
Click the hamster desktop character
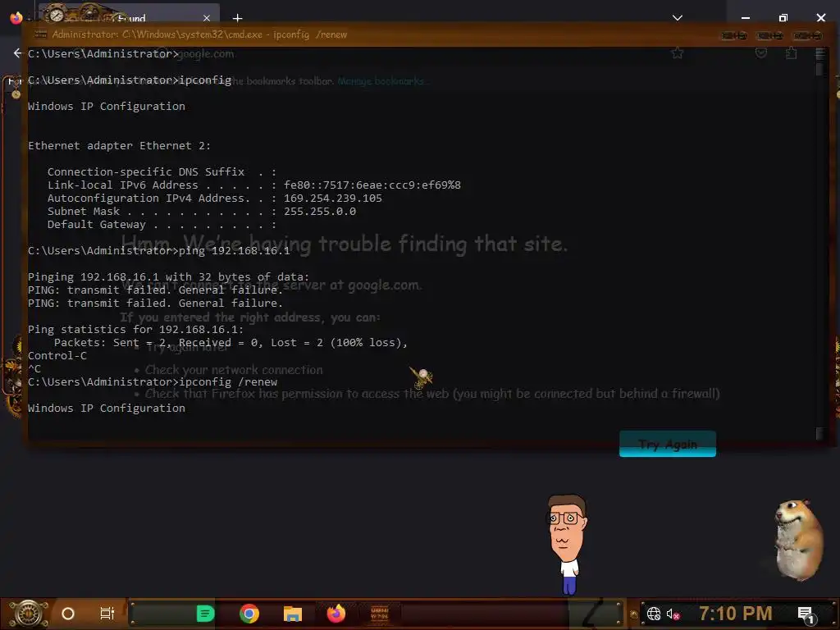[x=798, y=540]
